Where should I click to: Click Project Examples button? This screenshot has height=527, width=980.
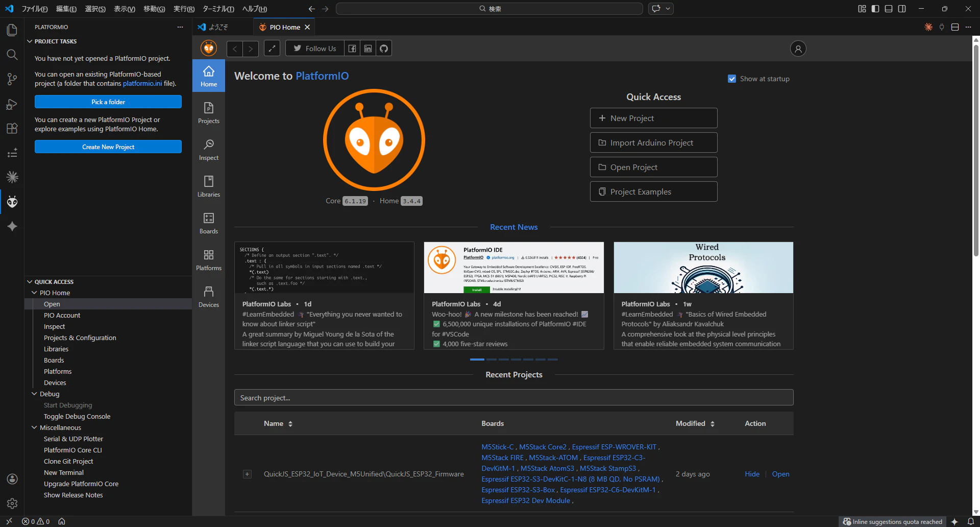(654, 191)
